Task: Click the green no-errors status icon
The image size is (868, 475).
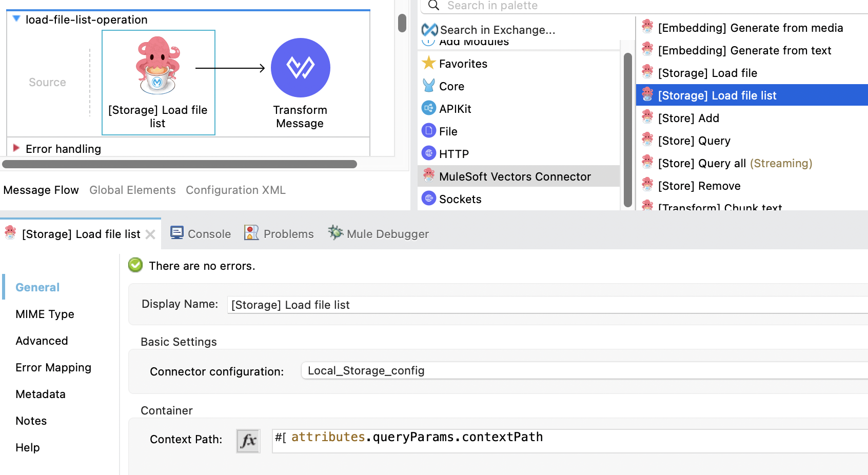Action: [x=135, y=265]
